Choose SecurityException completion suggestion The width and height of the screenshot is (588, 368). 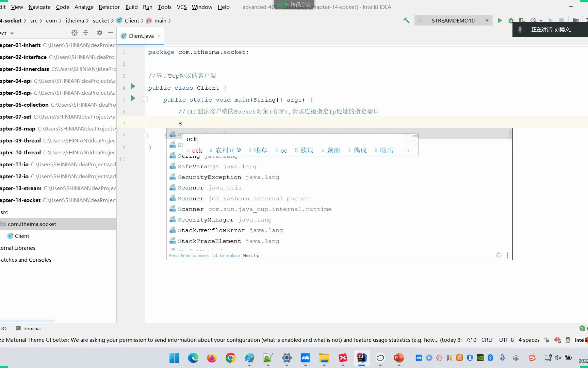coord(339,177)
